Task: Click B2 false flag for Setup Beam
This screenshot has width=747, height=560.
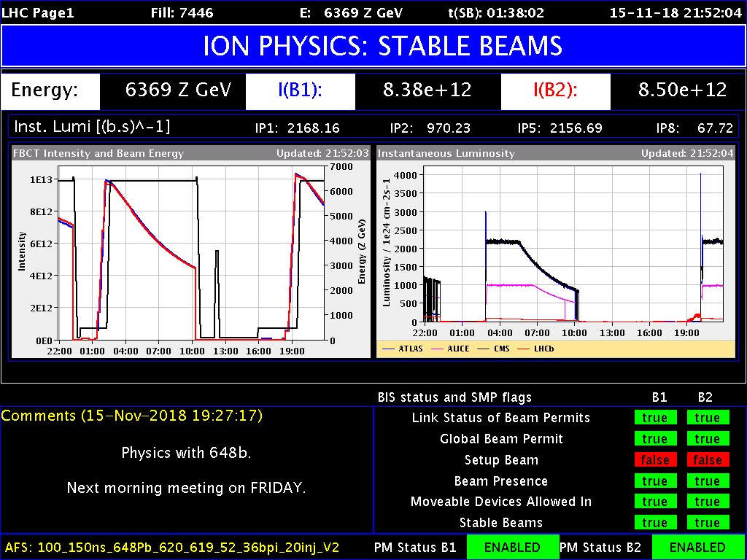Action: pyautogui.click(x=708, y=460)
